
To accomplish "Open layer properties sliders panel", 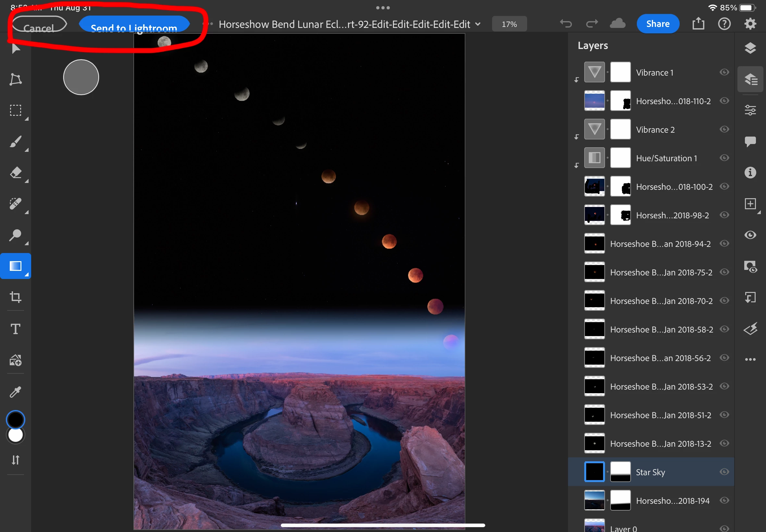I will click(x=750, y=110).
